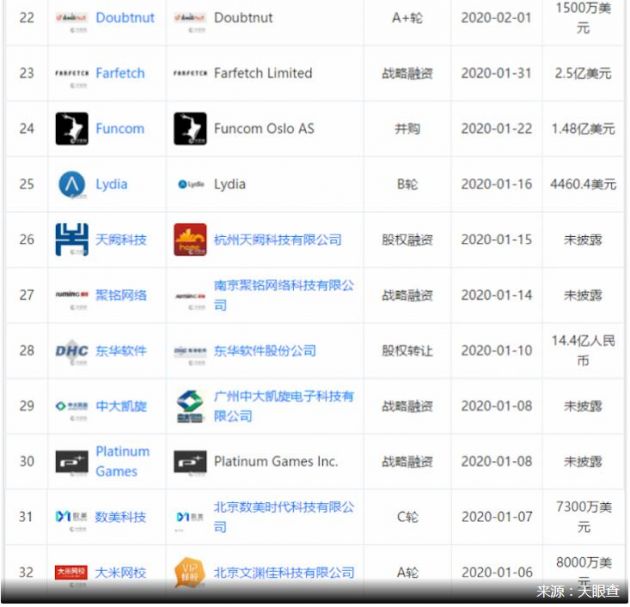The height and width of the screenshot is (607, 630).
Task: Select the date 2020-02-01
Action: coord(497,18)
